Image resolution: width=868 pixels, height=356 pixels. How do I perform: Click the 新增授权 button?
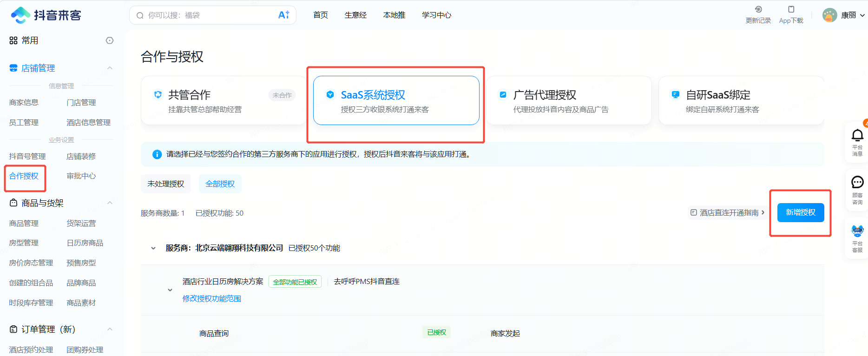coord(801,212)
